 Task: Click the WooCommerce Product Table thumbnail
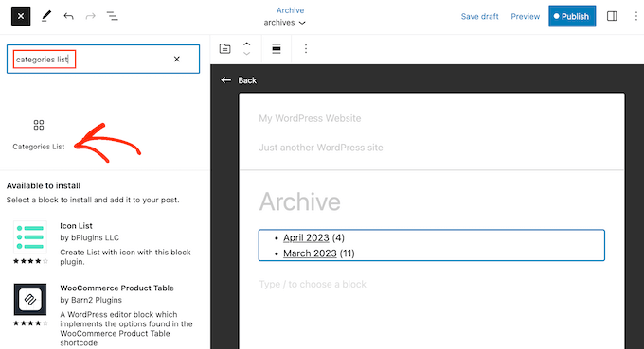tap(30, 300)
